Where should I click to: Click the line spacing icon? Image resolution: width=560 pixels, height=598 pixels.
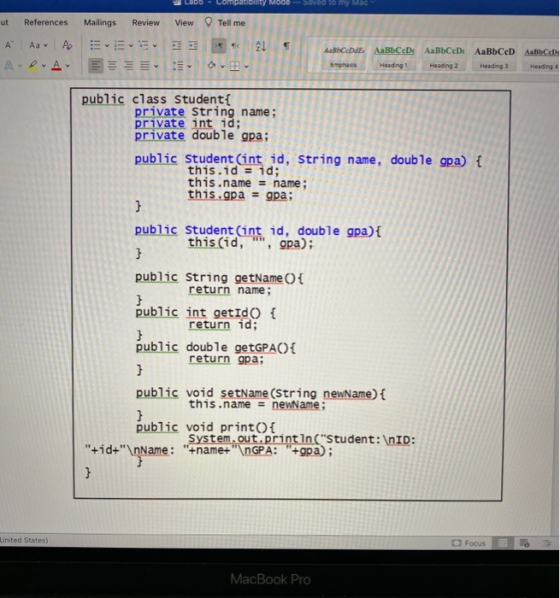(x=178, y=66)
